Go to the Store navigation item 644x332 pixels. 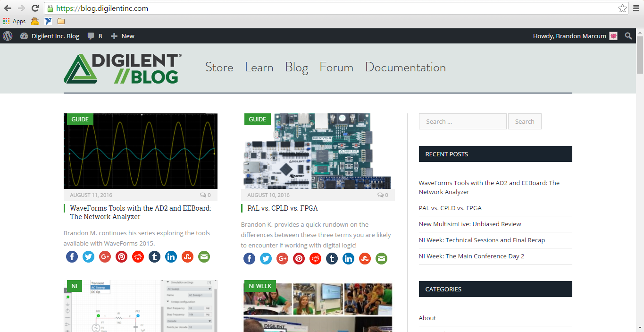click(x=219, y=68)
